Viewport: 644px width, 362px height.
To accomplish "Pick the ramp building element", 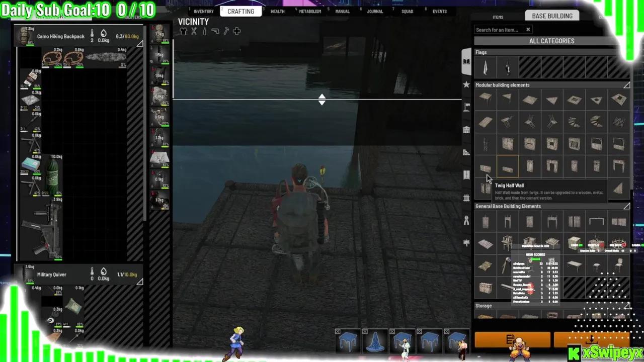I will [486, 122].
